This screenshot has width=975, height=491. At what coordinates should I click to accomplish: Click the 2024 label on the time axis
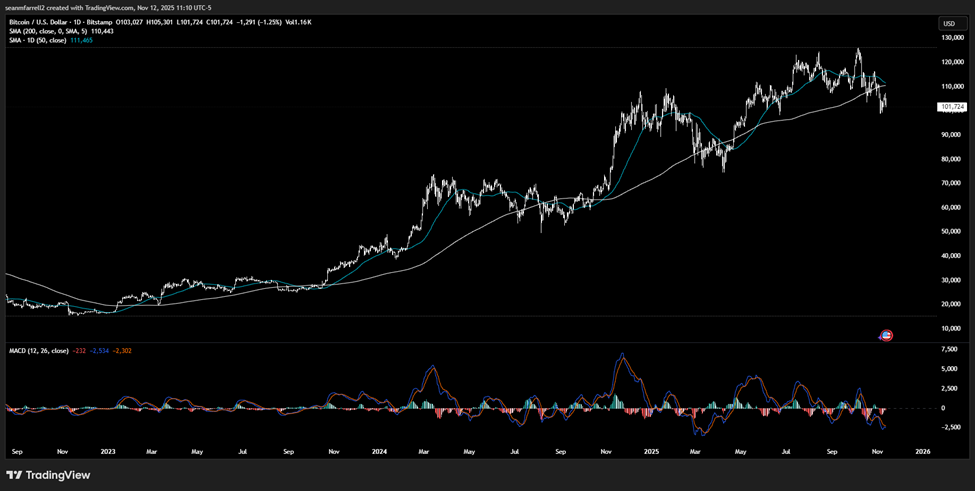378,452
